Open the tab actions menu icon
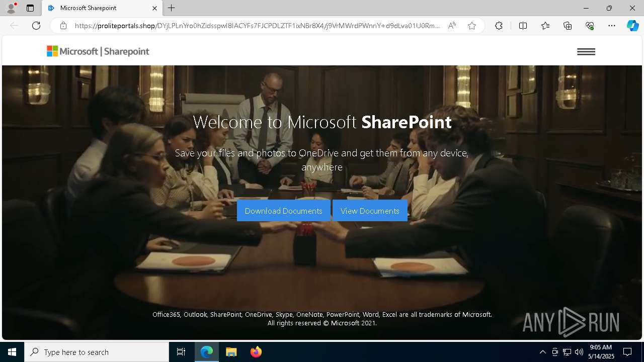This screenshot has width=644, height=362. click(x=30, y=8)
